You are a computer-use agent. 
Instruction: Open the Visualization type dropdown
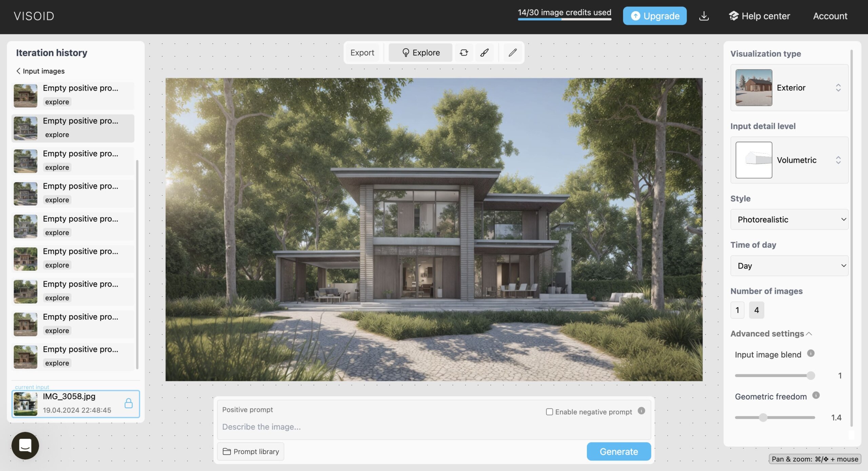(790, 87)
